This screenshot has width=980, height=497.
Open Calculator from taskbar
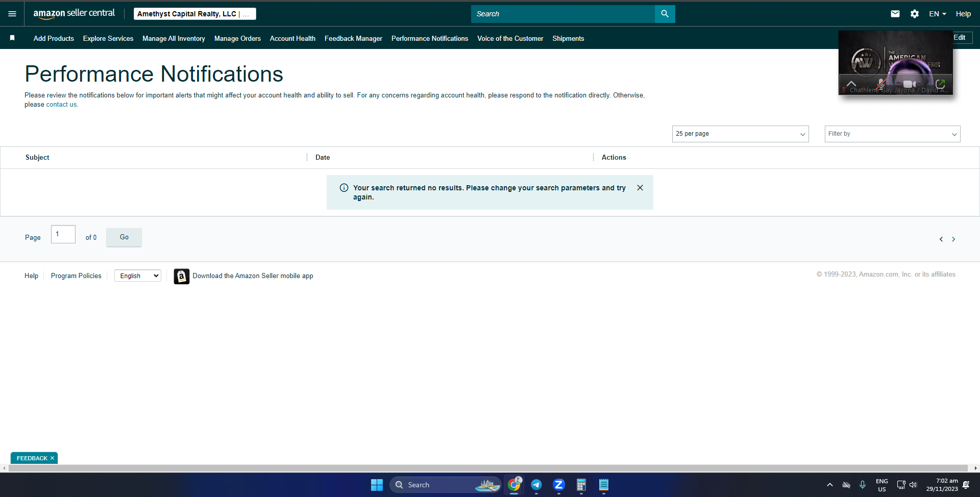pos(581,485)
